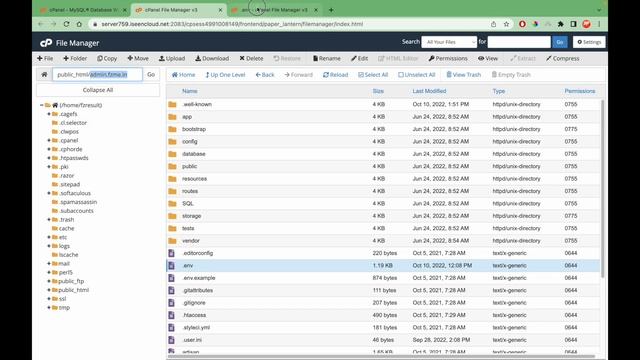Open the Permissions dialog
The width and height of the screenshot is (640, 360).
tap(448, 58)
